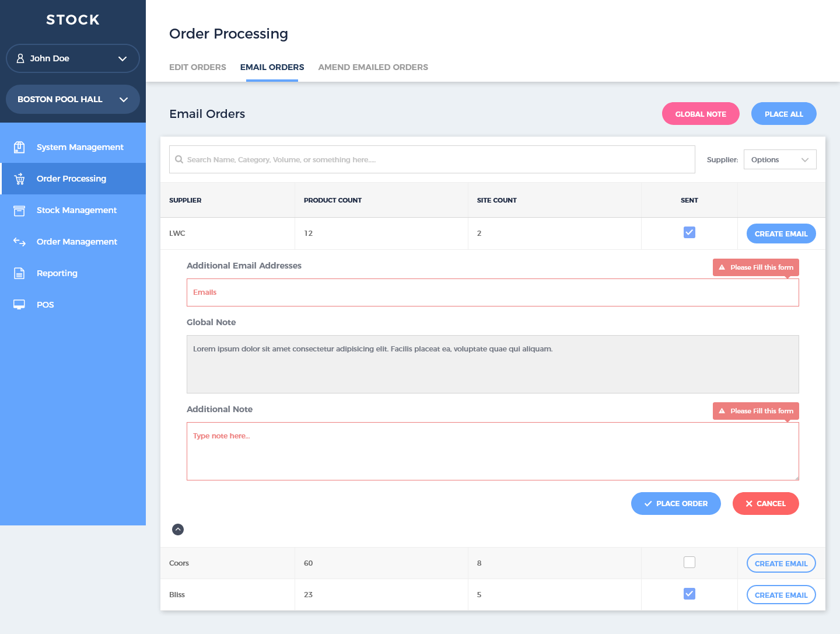Image resolution: width=840 pixels, height=634 pixels.
Task: Click the POS monitor icon
Action: point(19,305)
